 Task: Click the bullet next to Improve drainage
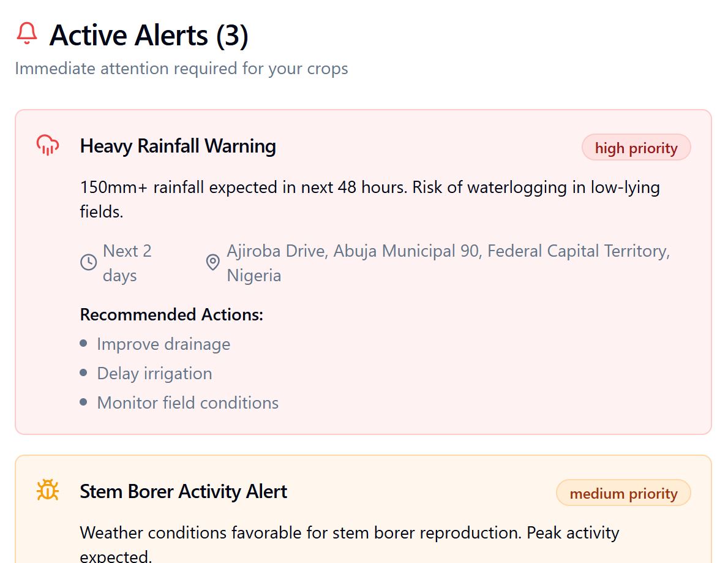[84, 344]
